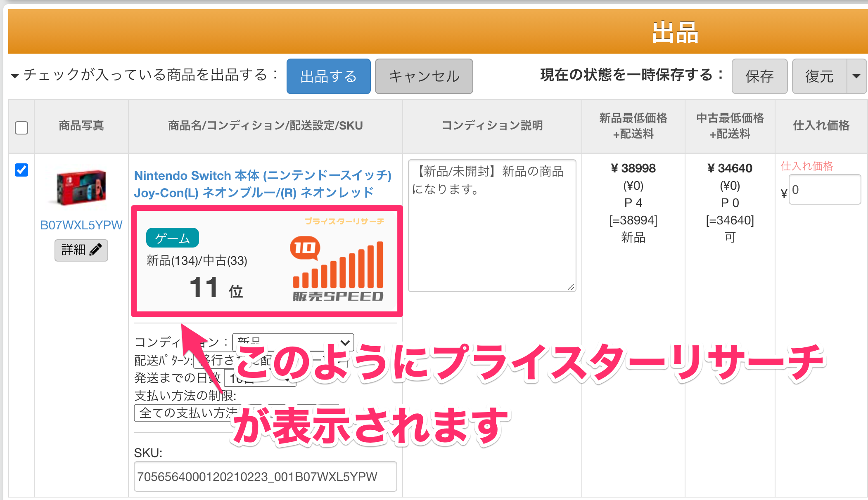Click the SKU input field
Image resolution: width=868 pixels, height=500 pixels.
pos(265,476)
